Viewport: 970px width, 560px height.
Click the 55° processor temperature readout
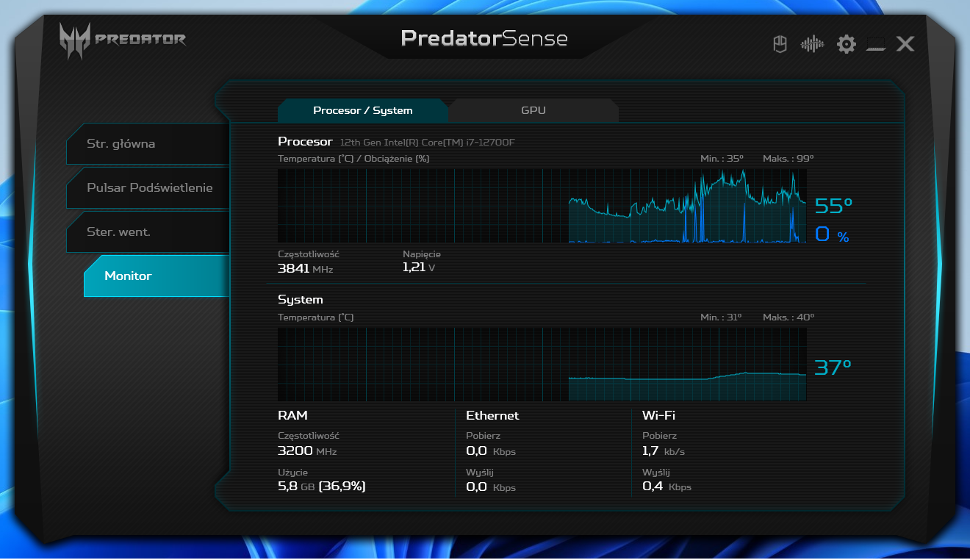833,206
